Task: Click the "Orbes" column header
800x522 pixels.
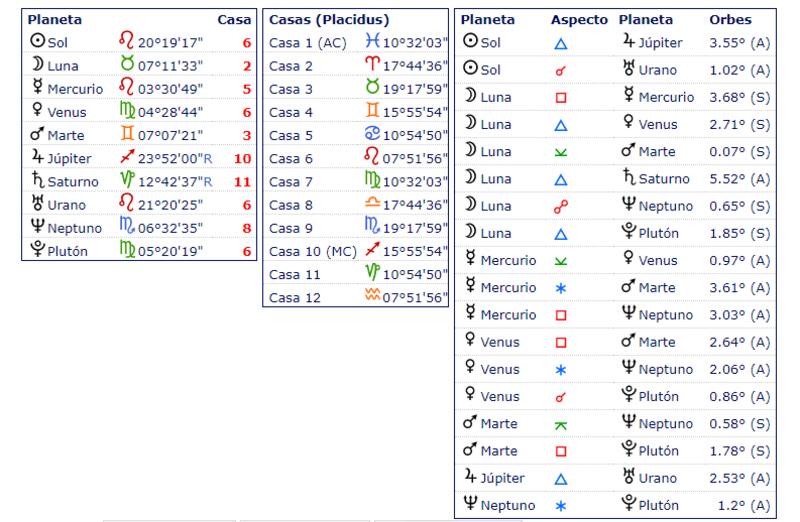Action: (730, 19)
